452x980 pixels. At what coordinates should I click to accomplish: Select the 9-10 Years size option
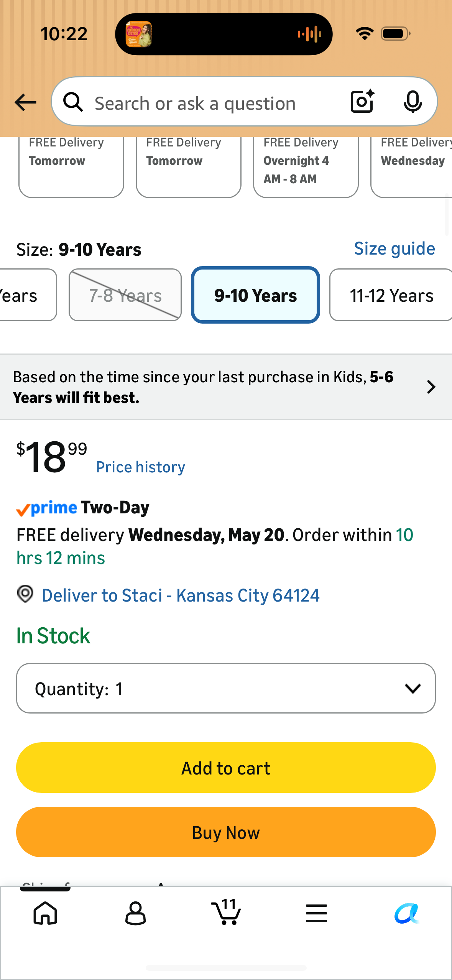point(255,295)
